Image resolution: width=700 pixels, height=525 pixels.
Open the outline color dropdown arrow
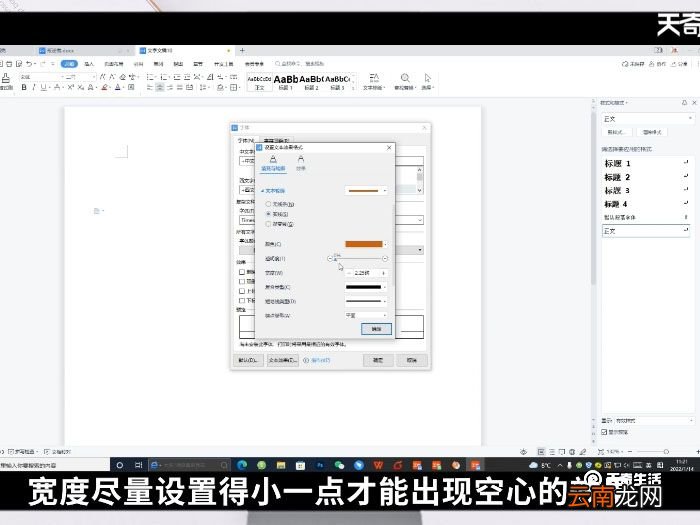(385, 244)
